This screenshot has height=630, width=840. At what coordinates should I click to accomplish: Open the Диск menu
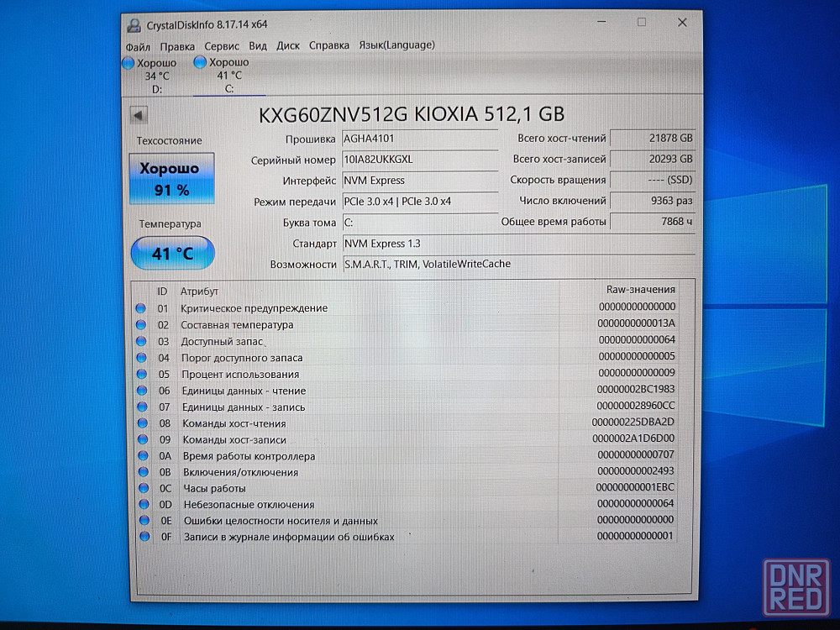pyautogui.click(x=287, y=45)
